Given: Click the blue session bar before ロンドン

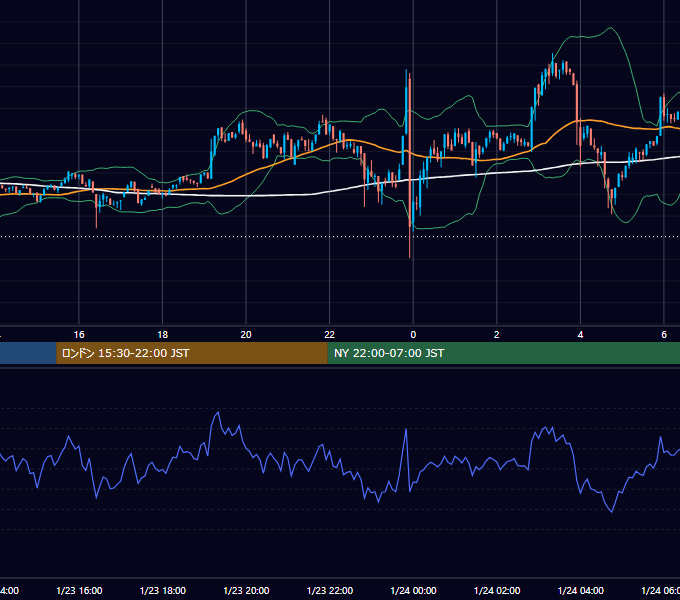Looking at the screenshot, I should 28,353.
